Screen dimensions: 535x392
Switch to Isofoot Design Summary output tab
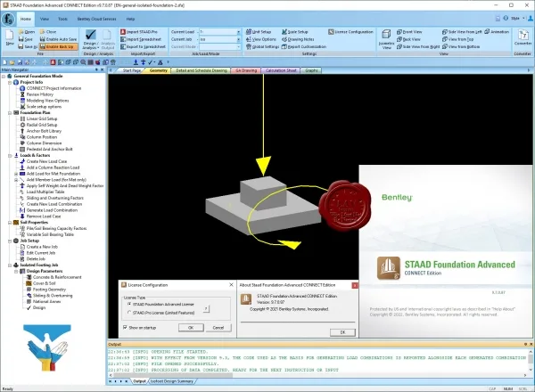tap(171, 381)
